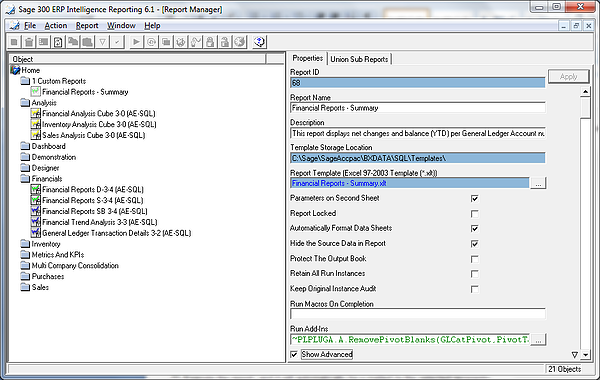This screenshot has height=380, width=600.
Task: Click General Ledger Transaction Details report icon
Action: click(x=36, y=233)
